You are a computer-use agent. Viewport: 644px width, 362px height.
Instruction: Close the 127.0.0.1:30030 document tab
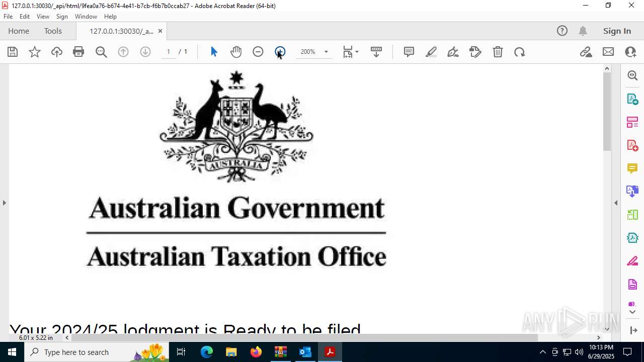click(160, 31)
